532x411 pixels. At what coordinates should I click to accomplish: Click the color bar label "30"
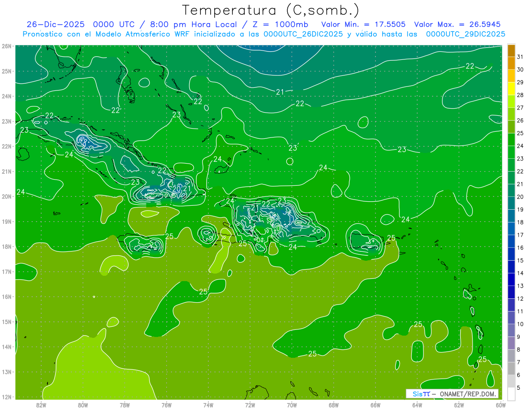pos(520,70)
